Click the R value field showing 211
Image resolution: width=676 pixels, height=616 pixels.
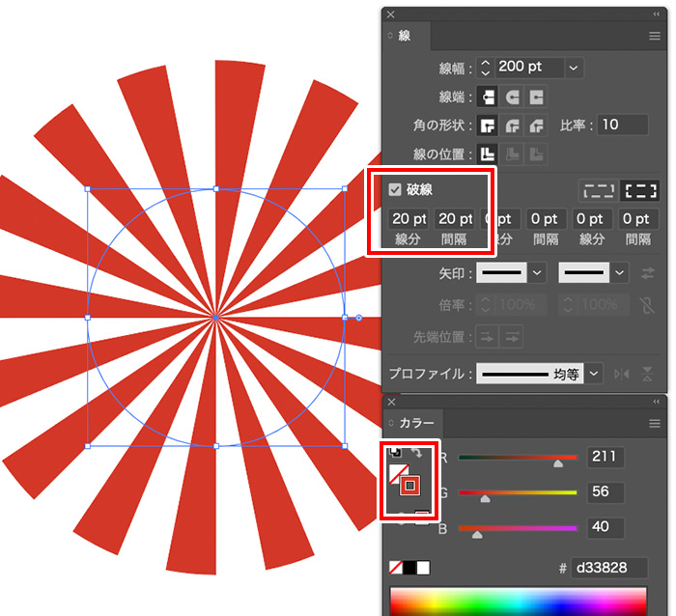pyautogui.click(x=606, y=457)
